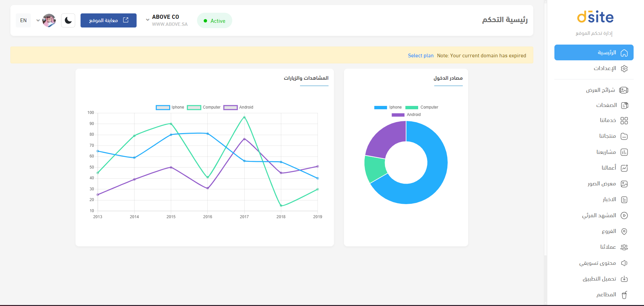Click the purple Android line point at 2015
Viewport: 644px width, 306px height.
pos(171,167)
